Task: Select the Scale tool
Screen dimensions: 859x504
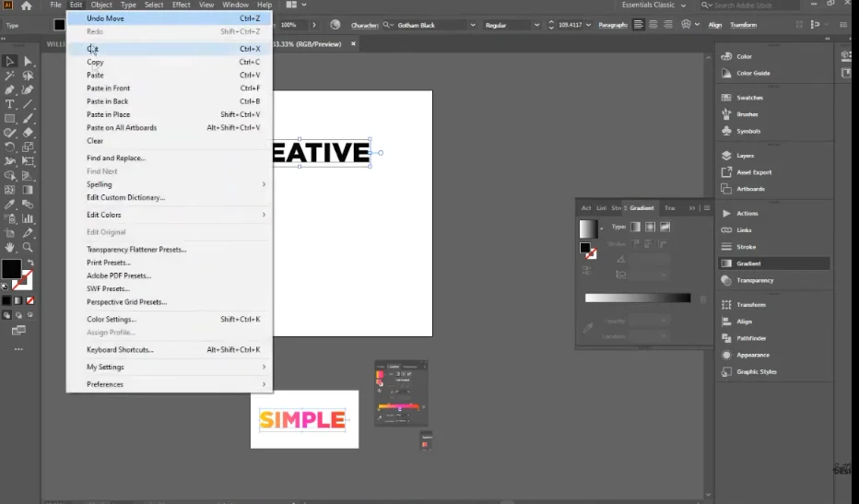Action: pos(28,147)
